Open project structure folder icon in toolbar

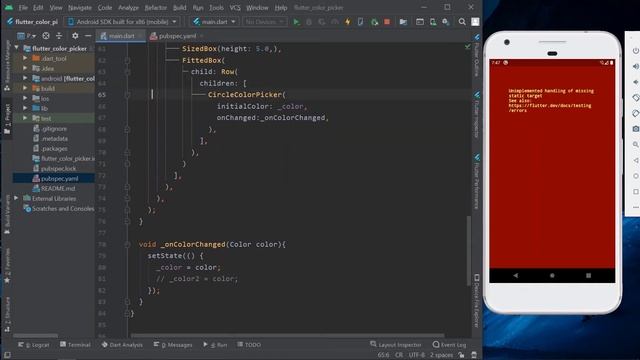point(403,22)
